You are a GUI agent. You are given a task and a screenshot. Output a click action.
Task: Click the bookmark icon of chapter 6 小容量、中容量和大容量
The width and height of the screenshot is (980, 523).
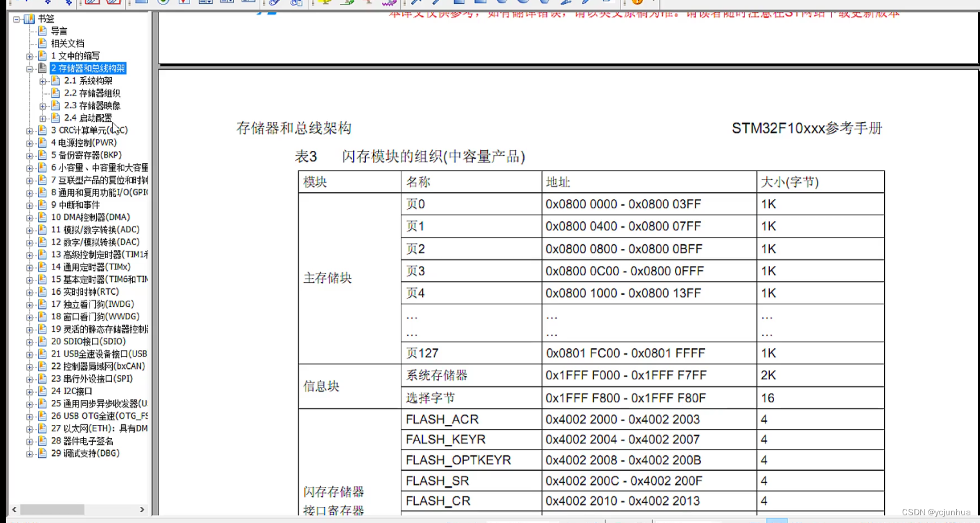(x=43, y=168)
